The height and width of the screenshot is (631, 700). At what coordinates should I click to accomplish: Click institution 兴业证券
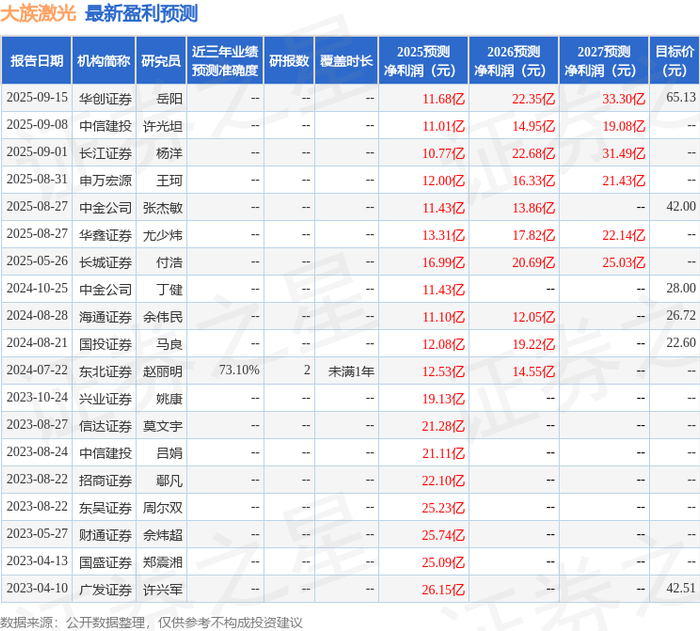tap(105, 398)
